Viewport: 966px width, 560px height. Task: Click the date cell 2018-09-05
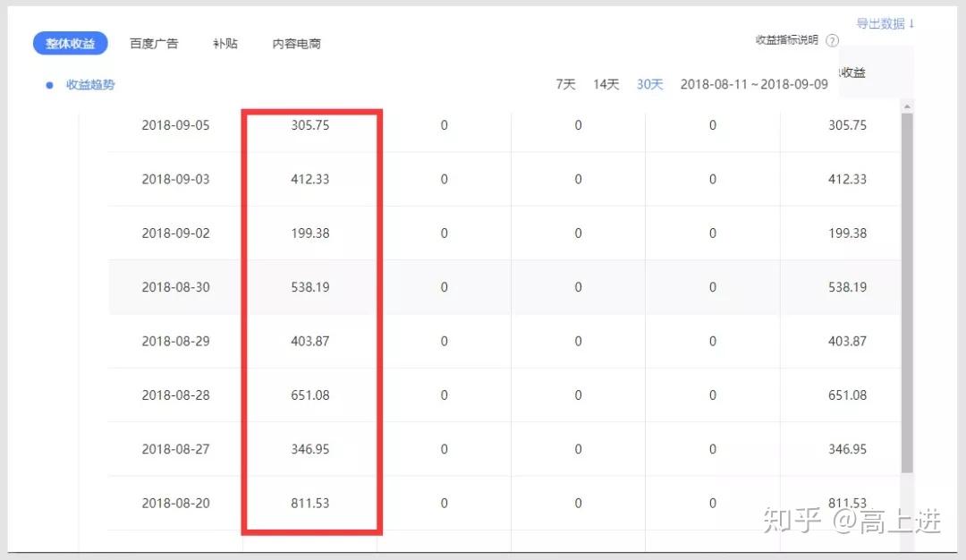tap(175, 125)
